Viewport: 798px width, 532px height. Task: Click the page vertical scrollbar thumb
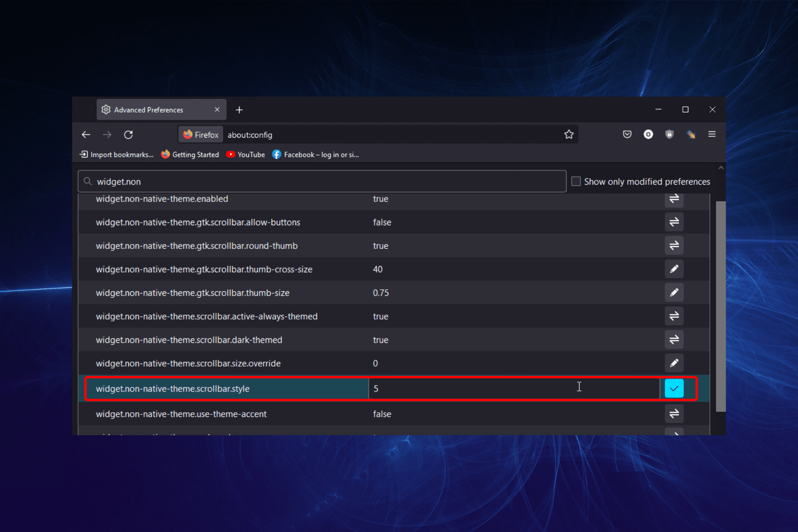coord(721,306)
